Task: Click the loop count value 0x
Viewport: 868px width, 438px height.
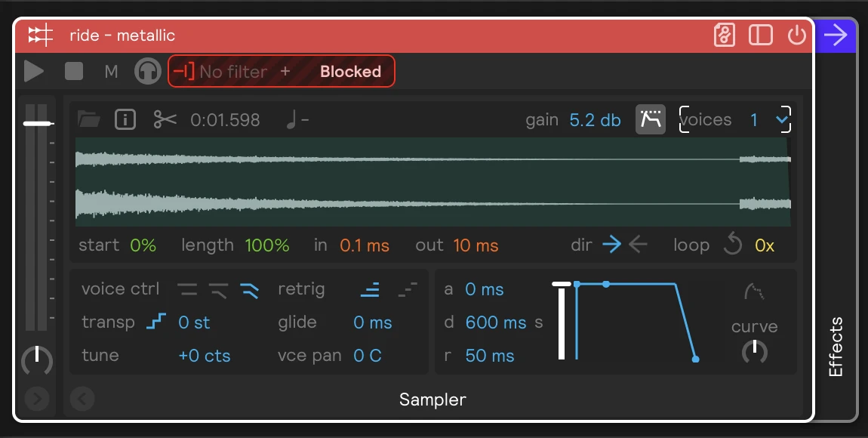Action: tap(765, 245)
